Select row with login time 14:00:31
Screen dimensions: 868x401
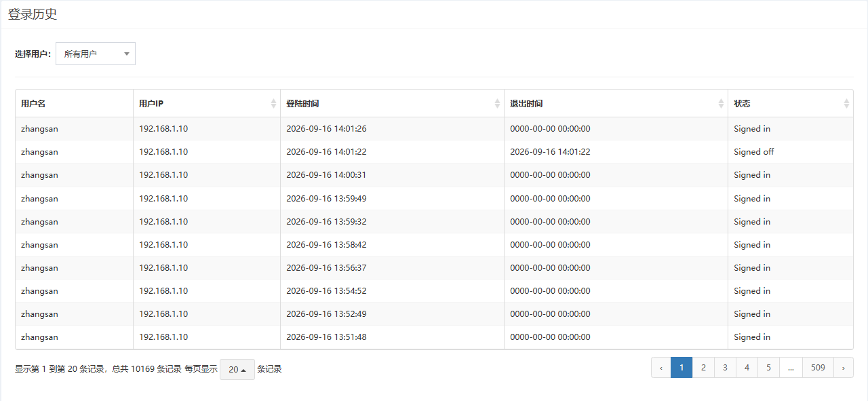(x=434, y=175)
